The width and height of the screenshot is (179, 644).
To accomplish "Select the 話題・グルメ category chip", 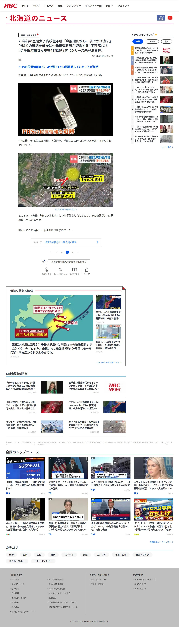I will point(143,554).
